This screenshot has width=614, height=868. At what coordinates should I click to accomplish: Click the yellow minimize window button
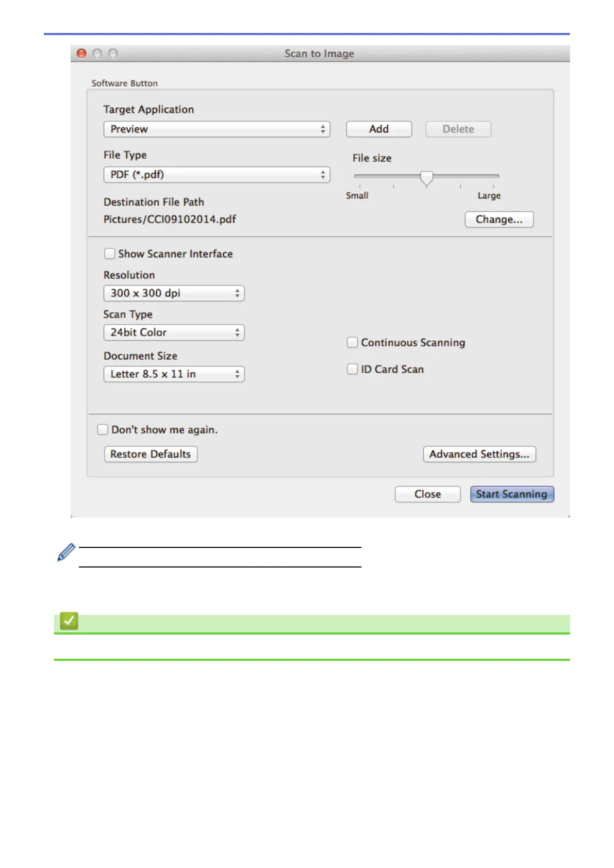point(97,53)
